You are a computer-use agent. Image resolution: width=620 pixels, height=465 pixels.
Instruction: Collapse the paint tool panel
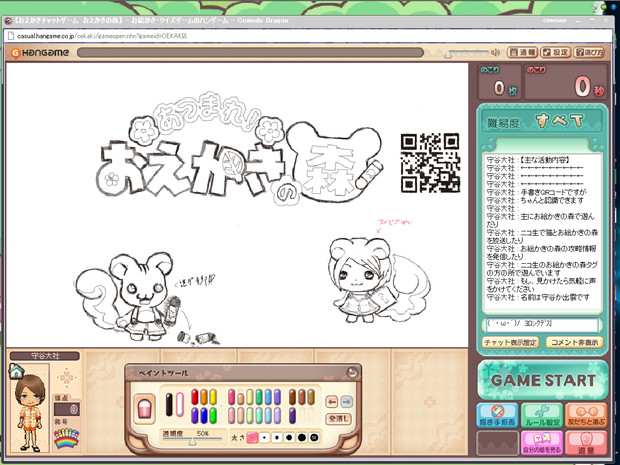351,373
